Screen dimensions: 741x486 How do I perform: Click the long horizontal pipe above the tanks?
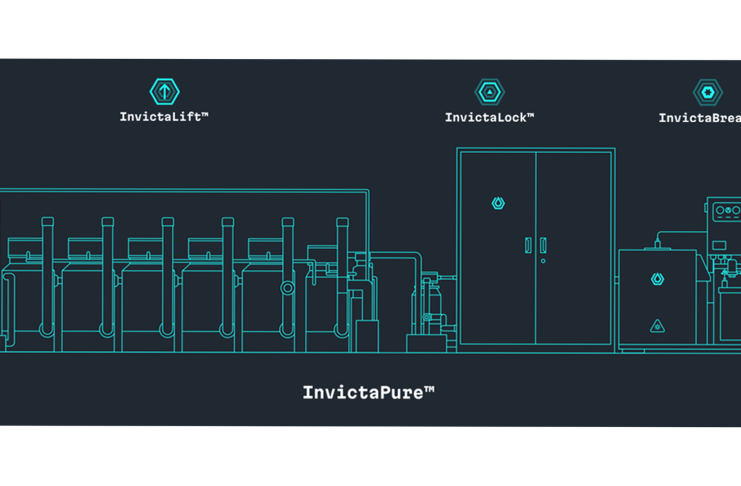coord(180,190)
